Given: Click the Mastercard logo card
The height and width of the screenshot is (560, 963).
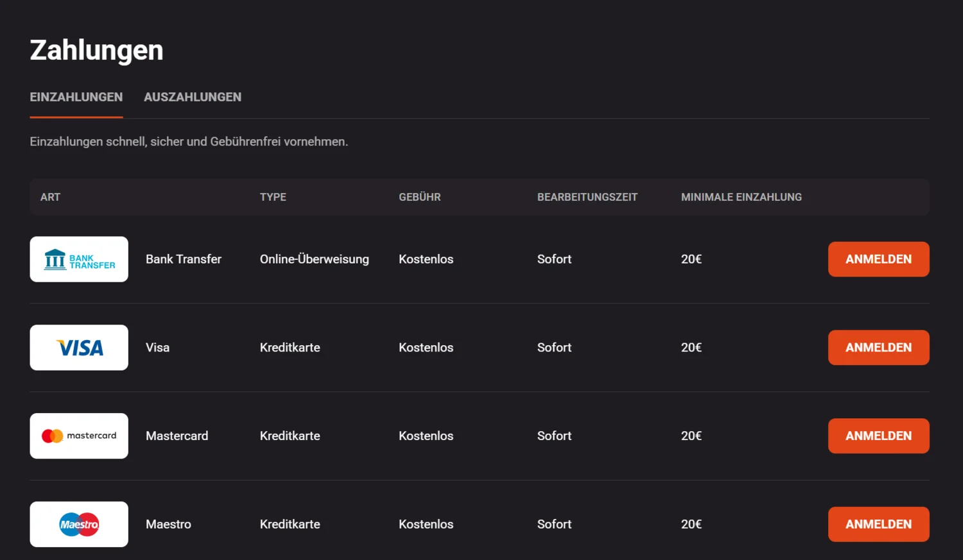Looking at the screenshot, I should pyautogui.click(x=79, y=436).
